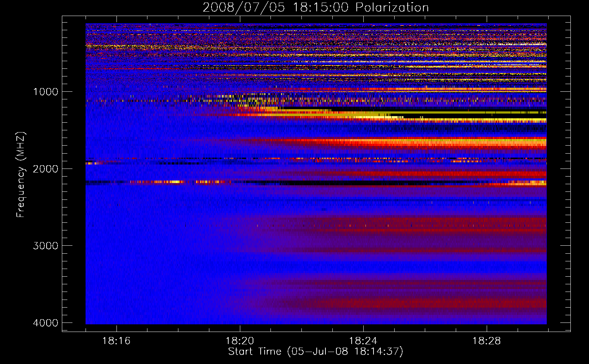The width and height of the screenshot is (589, 364).
Task: Click the 18:20 time tick label
Action: point(240,341)
